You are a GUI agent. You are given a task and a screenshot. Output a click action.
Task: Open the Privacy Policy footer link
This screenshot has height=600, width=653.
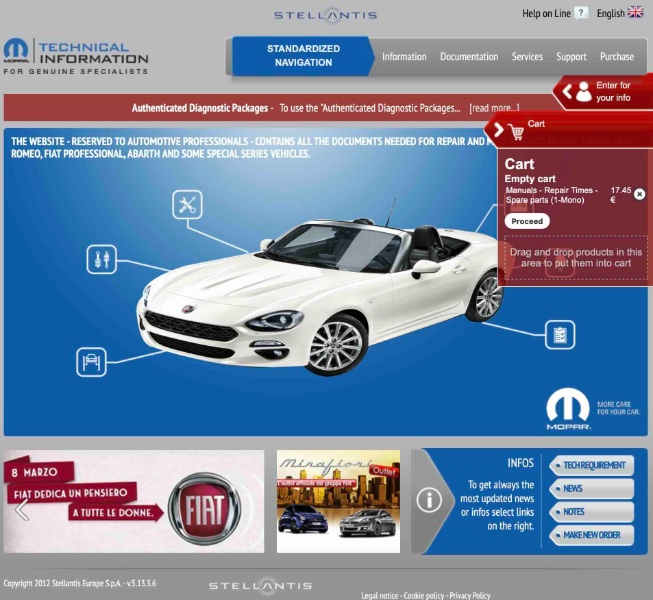coord(470,595)
